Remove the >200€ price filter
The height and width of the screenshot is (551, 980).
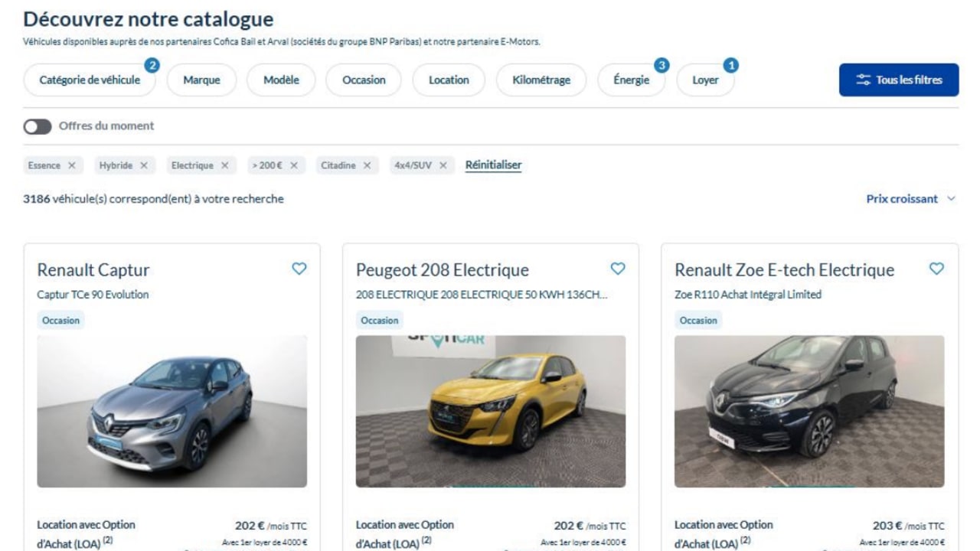[x=296, y=165]
